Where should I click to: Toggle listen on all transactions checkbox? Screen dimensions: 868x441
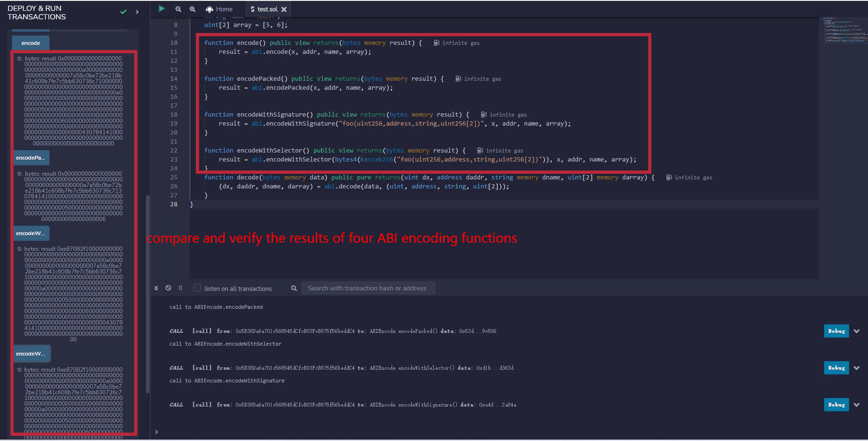click(x=197, y=288)
